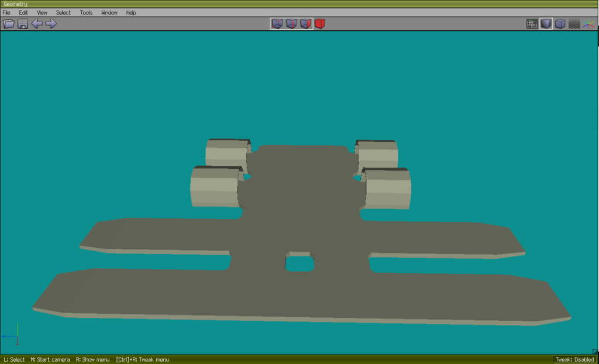Click the upper-left cylinder wheel on the model
This screenshot has width=599, height=364.
pyautogui.click(x=226, y=154)
